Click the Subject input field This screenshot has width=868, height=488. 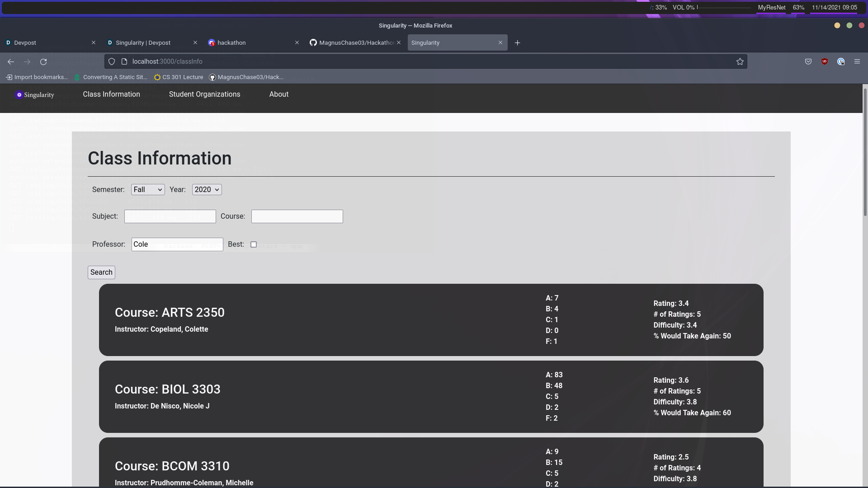tap(170, 216)
